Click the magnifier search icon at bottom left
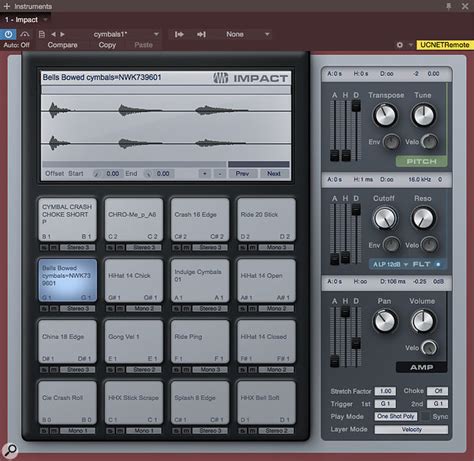474x461 pixels. 10,450
